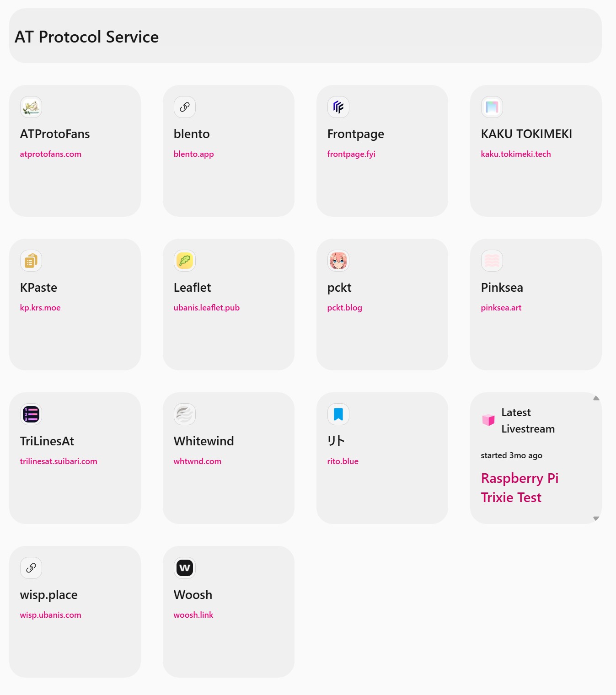This screenshot has width=616, height=695.
Task: Click the pckt anime avatar icon
Action: point(338,261)
